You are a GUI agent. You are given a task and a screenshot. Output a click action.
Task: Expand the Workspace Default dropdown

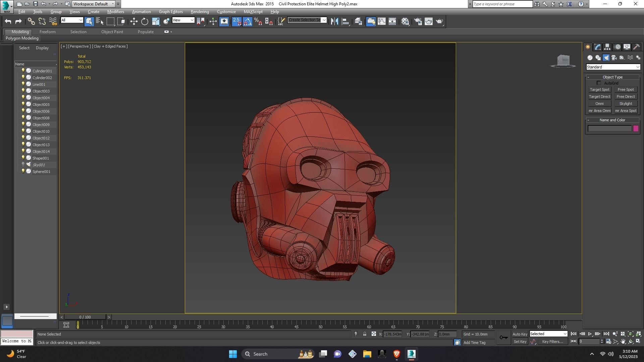[113, 4]
